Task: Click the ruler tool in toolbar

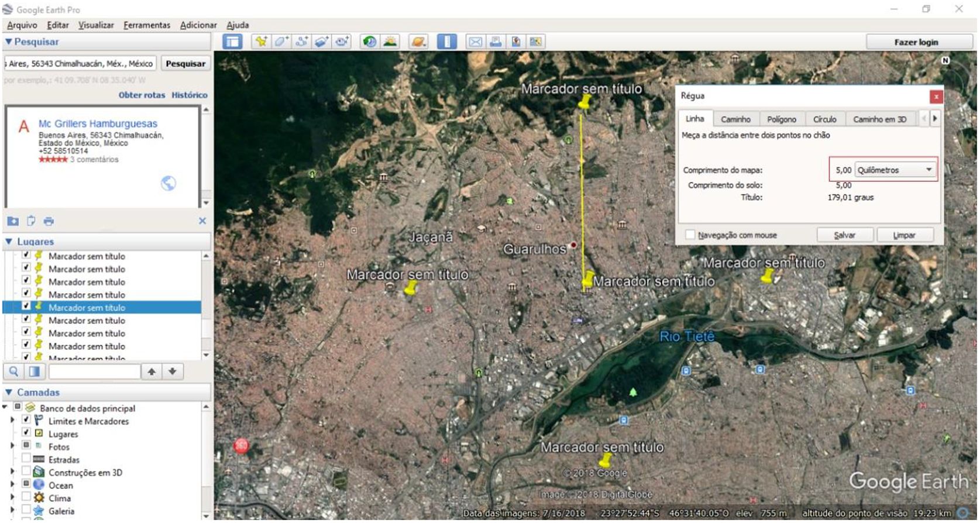Action: pyautogui.click(x=447, y=42)
